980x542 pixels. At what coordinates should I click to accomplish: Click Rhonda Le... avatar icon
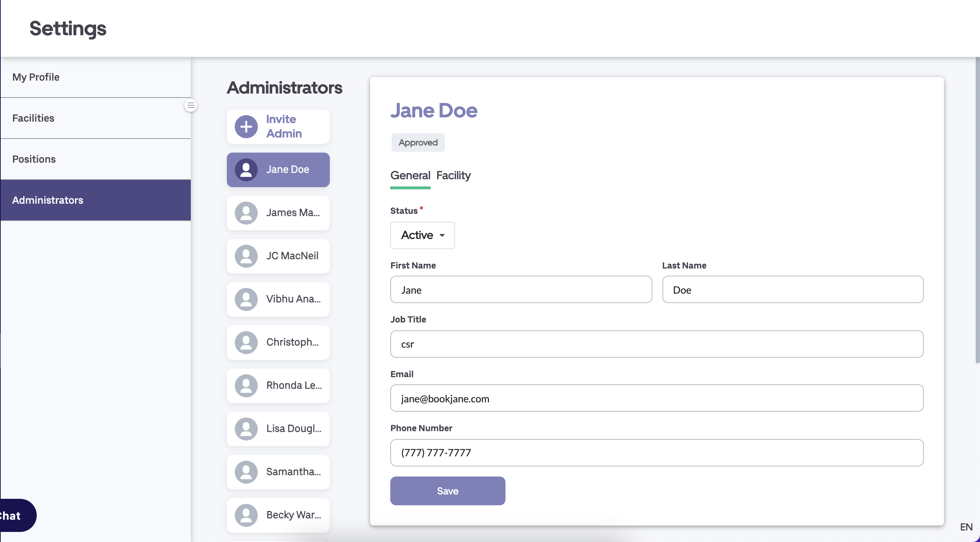point(246,386)
